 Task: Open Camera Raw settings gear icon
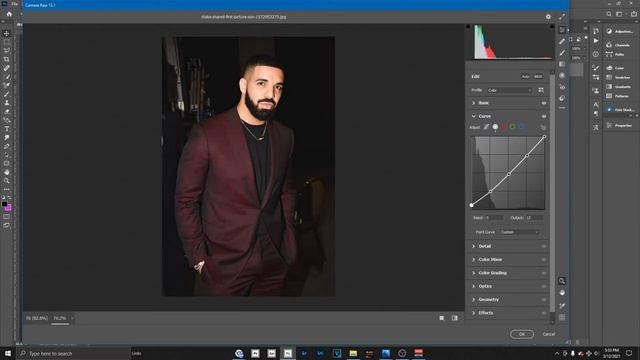pos(548,17)
